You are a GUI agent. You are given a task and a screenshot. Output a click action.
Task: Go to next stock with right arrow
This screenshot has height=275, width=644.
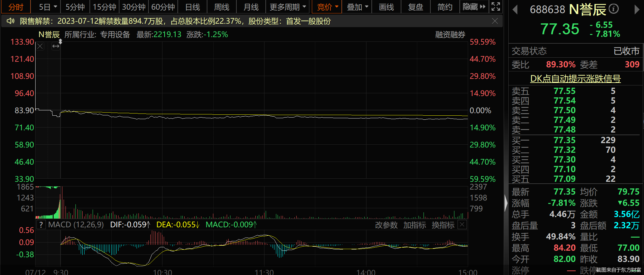[x=637, y=10]
